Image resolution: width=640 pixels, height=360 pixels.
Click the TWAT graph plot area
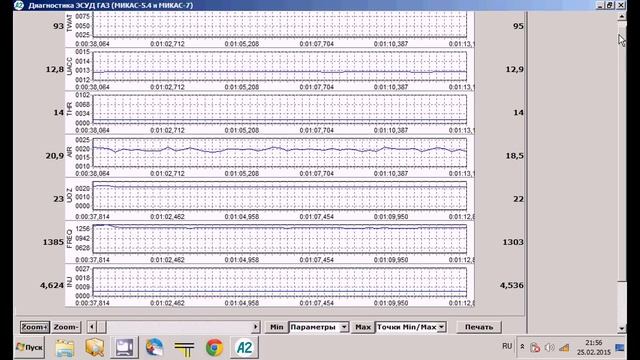(280, 25)
